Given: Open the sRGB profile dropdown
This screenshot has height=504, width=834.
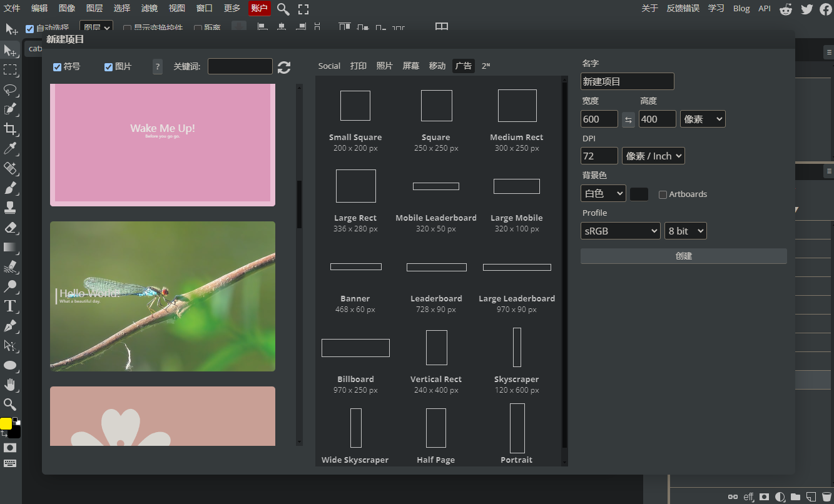Looking at the screenshot, I should click(621, 231).
